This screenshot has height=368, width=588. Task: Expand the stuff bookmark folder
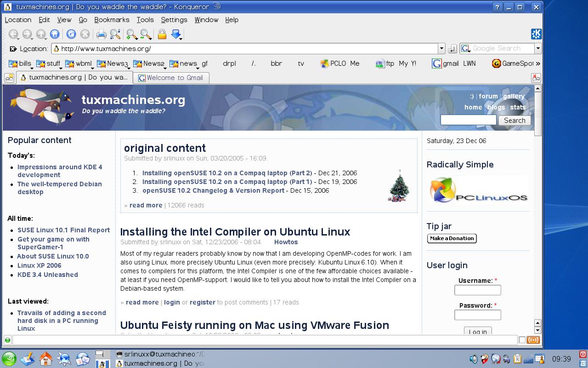pos(49,63)
